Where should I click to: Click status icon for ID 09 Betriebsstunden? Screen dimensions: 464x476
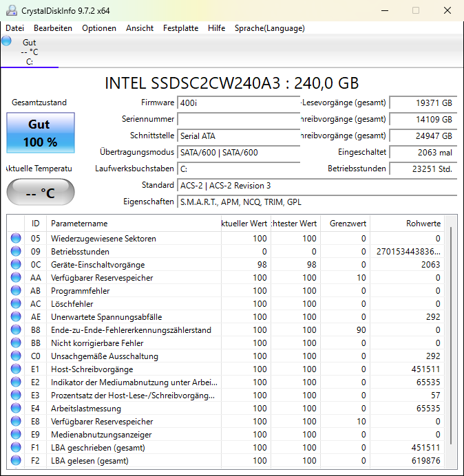click(x=16, y=251)
